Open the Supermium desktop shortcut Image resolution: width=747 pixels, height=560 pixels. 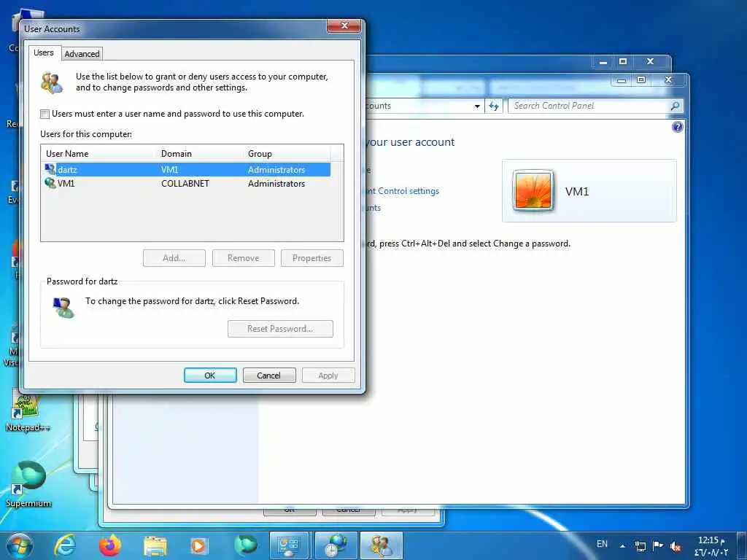pyautogui.click(x=28, y=484)
